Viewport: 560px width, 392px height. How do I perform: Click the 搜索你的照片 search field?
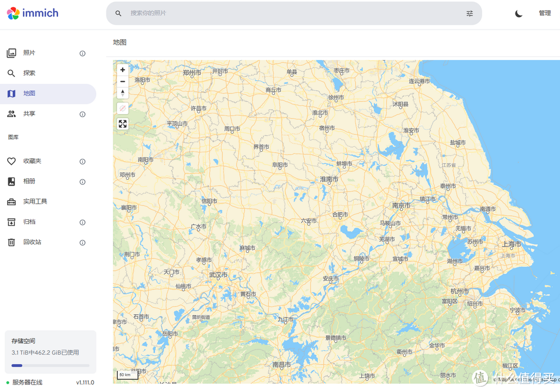(x=290, y=13)
